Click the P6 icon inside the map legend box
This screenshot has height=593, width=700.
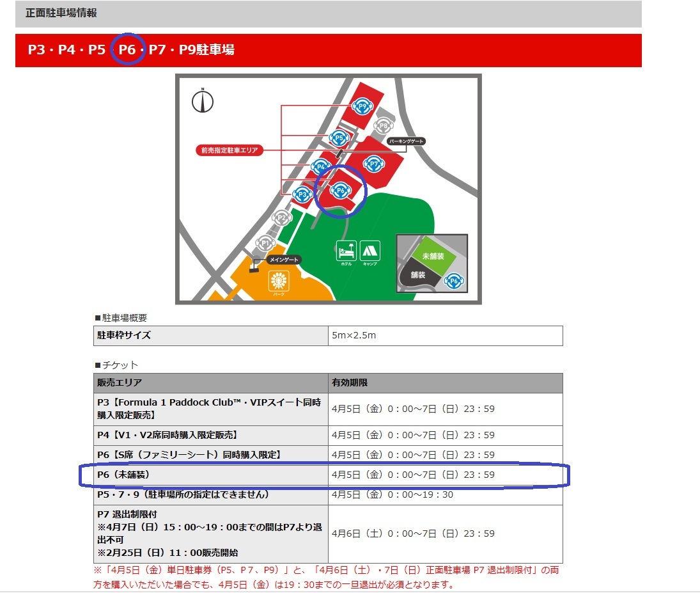(x=453, y=280)
